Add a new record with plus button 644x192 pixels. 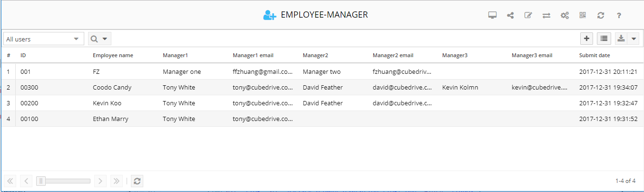587,39
